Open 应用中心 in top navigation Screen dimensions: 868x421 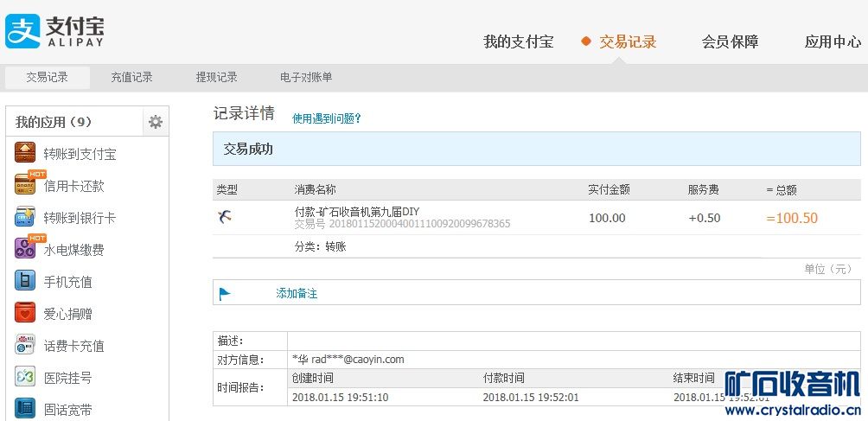coord(832,41)
